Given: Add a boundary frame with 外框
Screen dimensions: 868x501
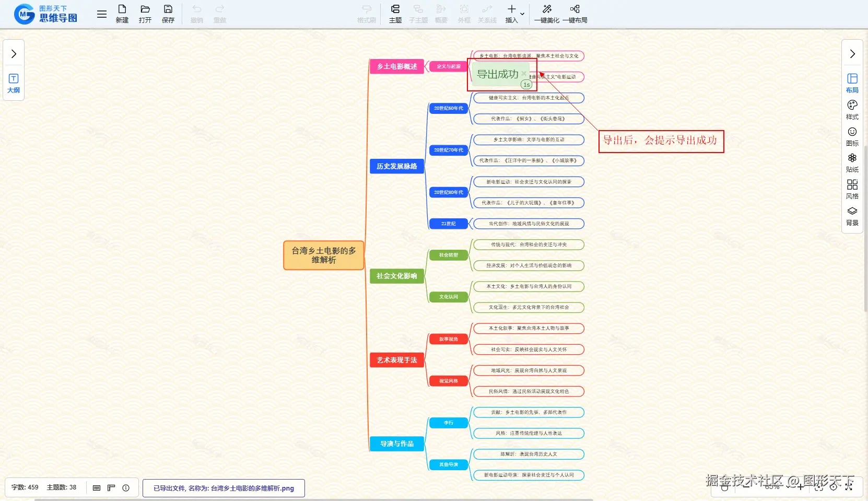Looking at the screenshot, I should click(464, 14).
